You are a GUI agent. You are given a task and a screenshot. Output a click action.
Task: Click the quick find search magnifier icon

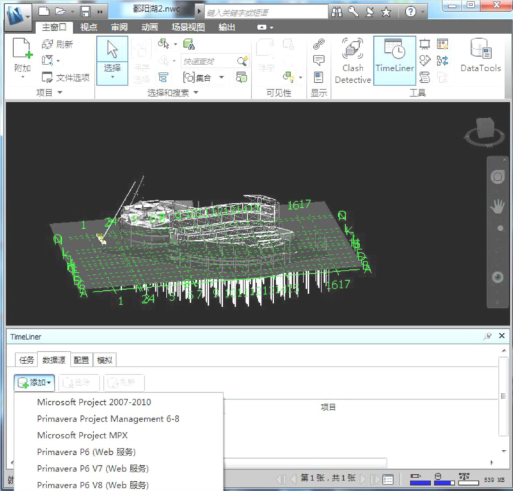242,61
